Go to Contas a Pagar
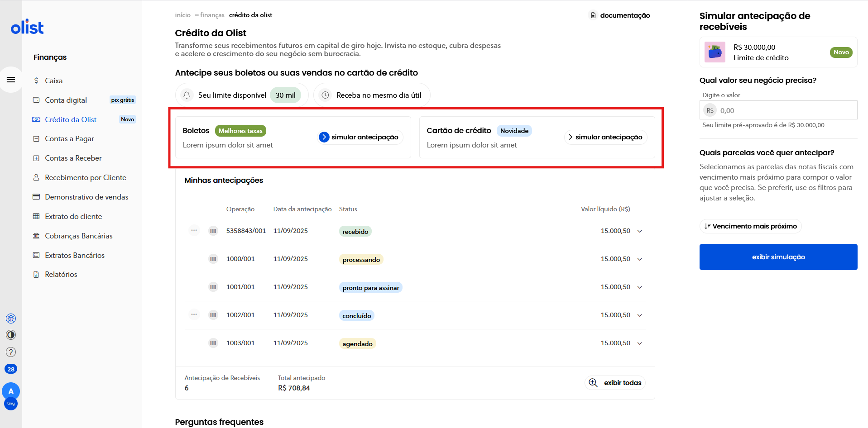 coord(69,138)
